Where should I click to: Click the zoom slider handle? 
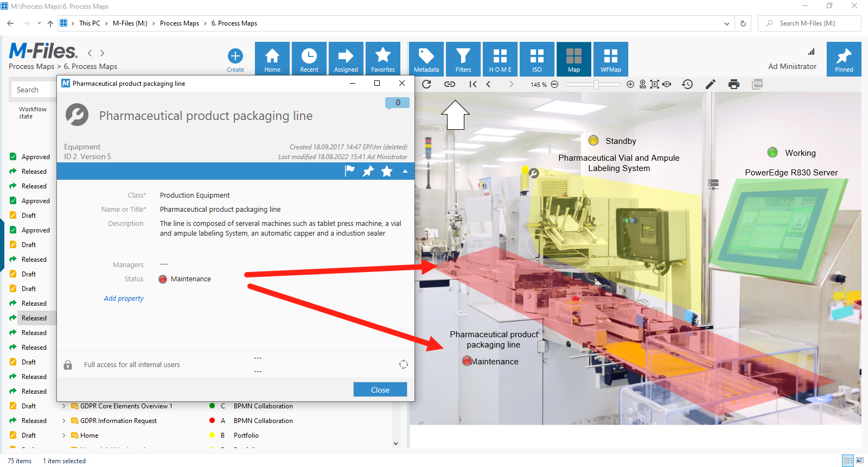(596, 85)
